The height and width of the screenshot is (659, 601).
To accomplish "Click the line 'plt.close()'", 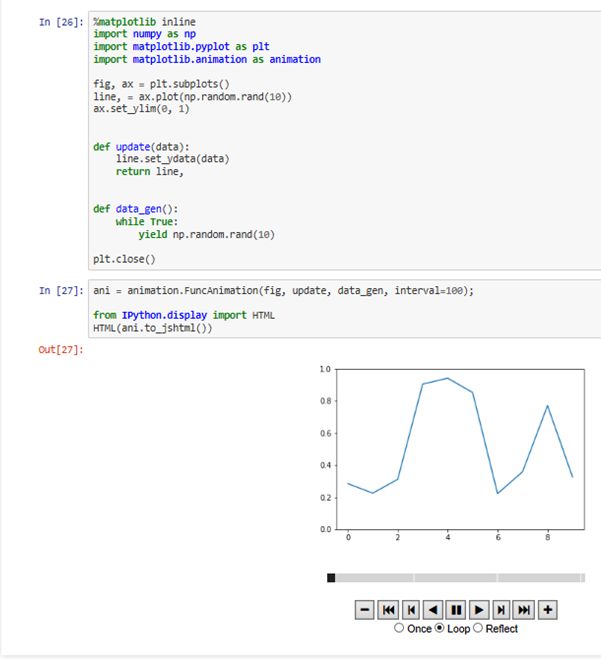I will tap(124, 259).
